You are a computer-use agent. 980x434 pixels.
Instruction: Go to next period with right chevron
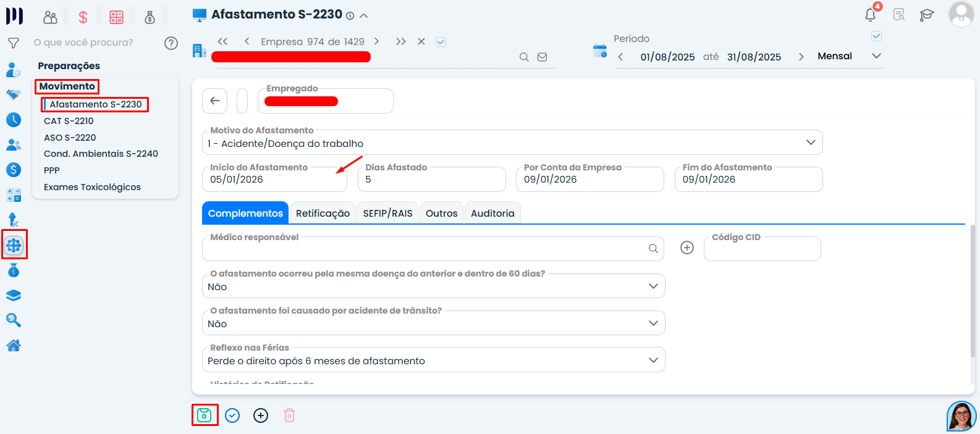[801, 57]
